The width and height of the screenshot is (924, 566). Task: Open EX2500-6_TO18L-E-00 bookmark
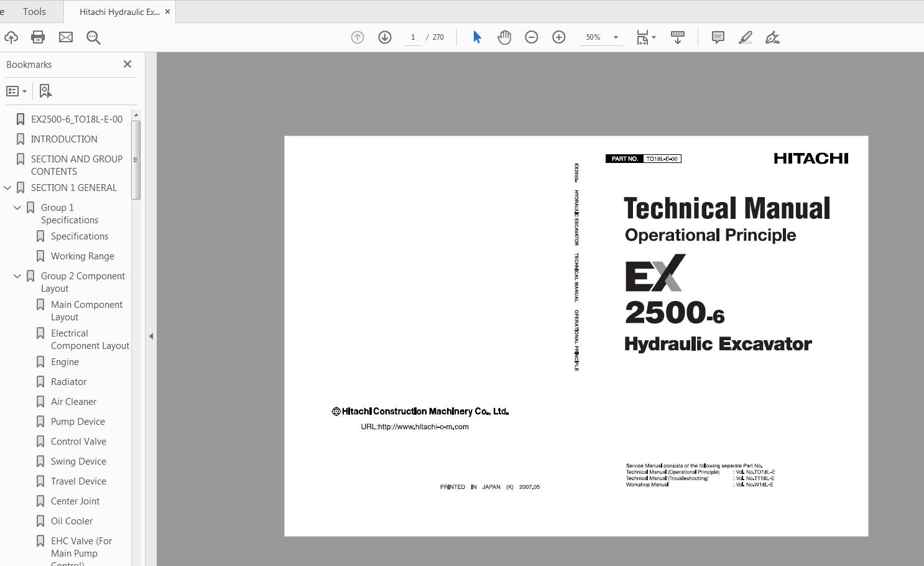pos(76,119)
